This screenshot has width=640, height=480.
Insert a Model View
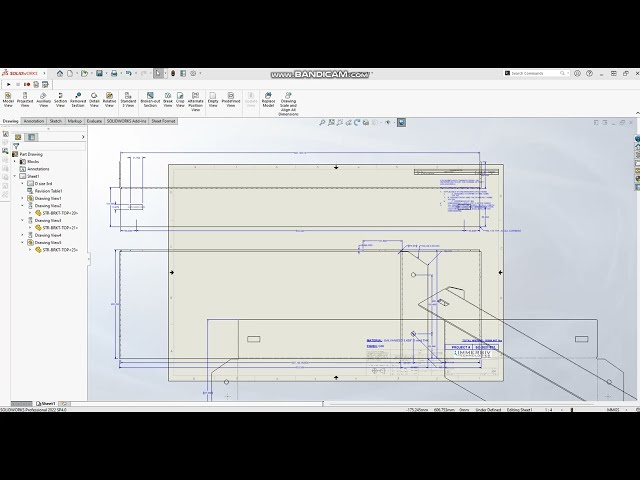pyautogui.click(x=8, y=100)
